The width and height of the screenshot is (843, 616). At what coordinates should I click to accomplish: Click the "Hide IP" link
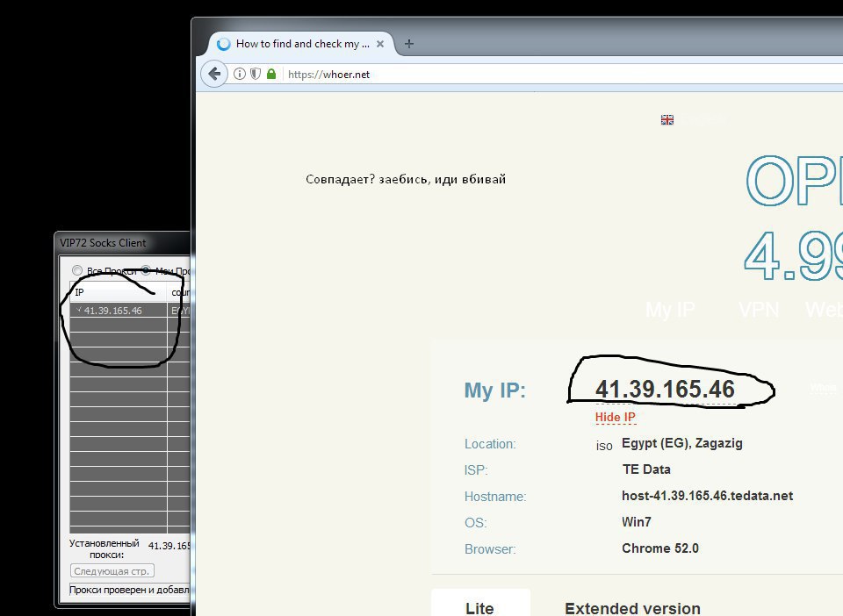coord(615,417)
